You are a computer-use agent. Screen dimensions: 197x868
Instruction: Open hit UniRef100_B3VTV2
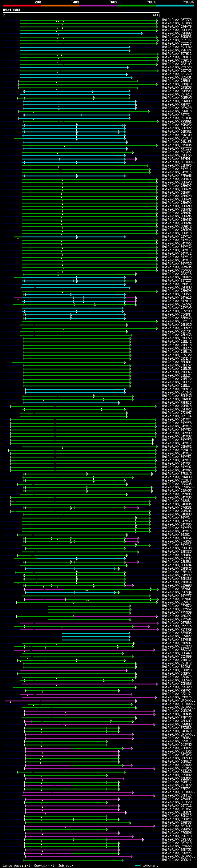click(x=176, y=355)
